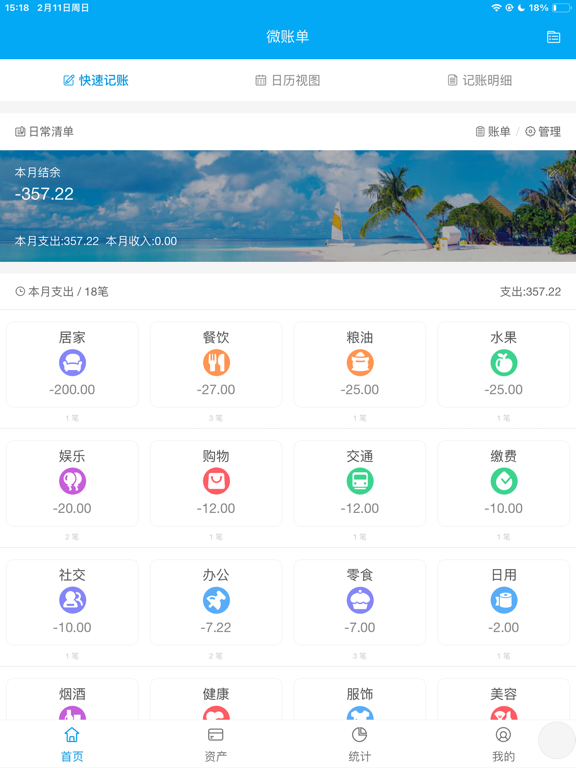This screenshot has width=576, height=768.
Task: Switch to the 日历视图 tab
Action: pyautogui.click(x=288, y=80)
